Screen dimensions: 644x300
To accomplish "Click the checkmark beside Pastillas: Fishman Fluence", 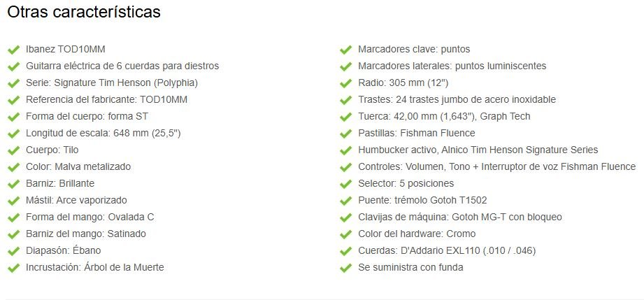I will point(346,134).
